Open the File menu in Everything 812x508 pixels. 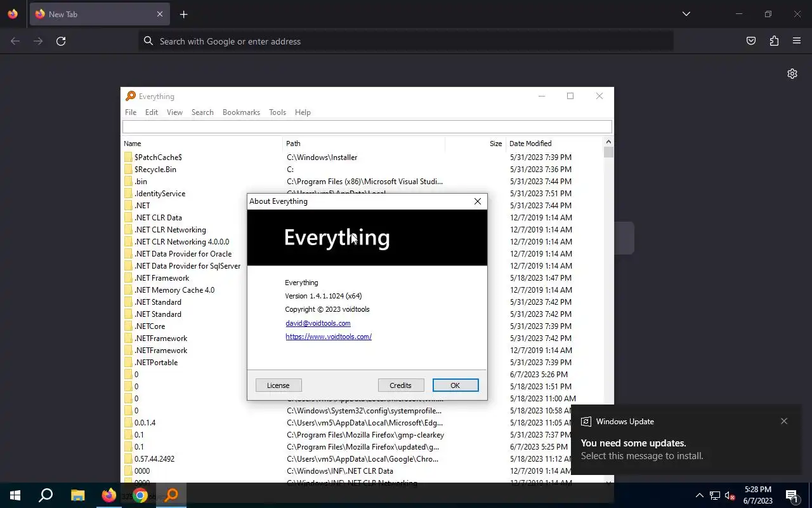tap(131, 112)
